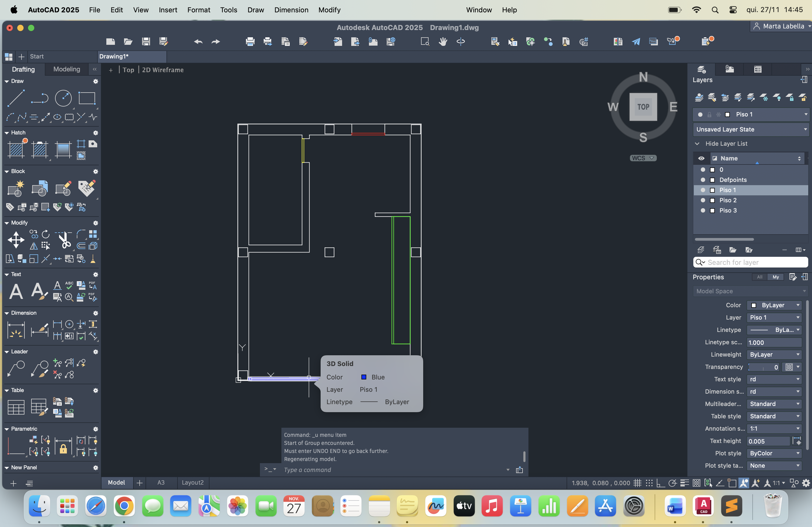Open the Lineweight ByLayer dropdown
Image resolution: width=812 pixels, height=527 pixels.
coord(774,354)
